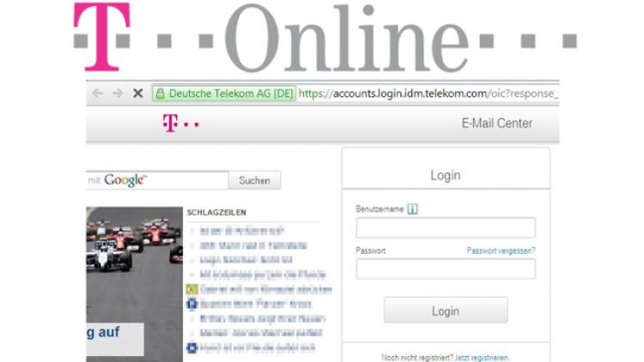Focus the Benutzername input field

tap(446, 228)
